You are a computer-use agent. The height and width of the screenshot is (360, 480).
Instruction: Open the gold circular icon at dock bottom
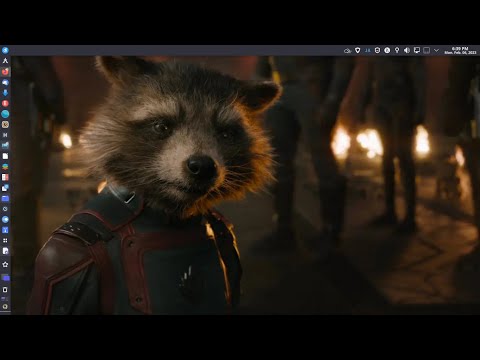point(5,306)
